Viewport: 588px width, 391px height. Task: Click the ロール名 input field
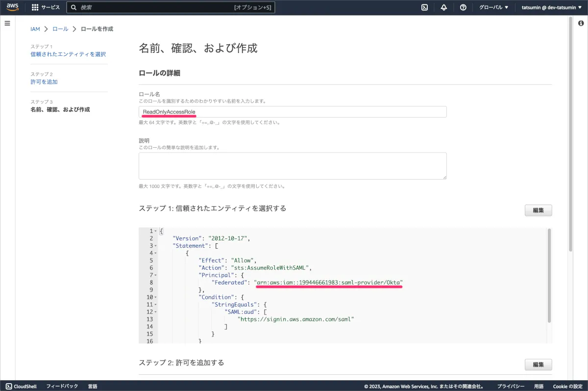293,112
